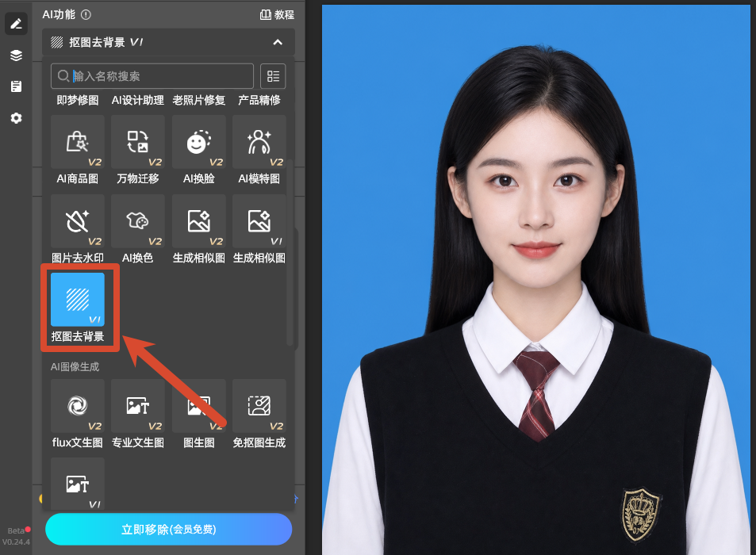Screen dimensions: 756x555
Task: Select the 生成相似图 V2 tool
Action: coord(198,230)
